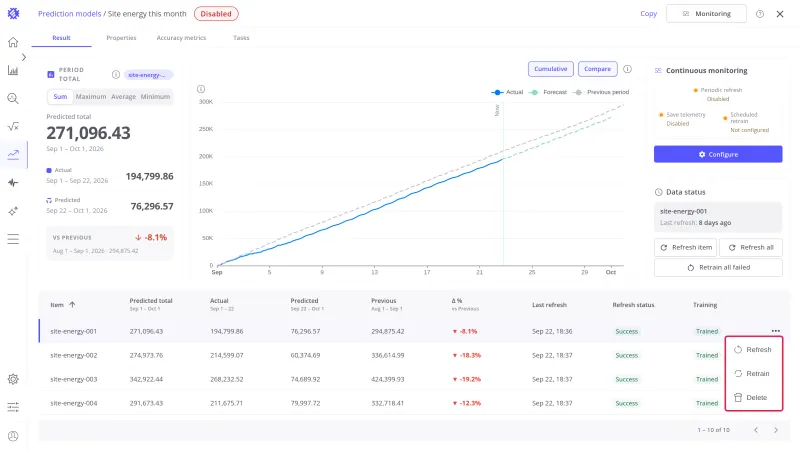Switch to the Tasks tab
The width and height of the screenshot is (800, 450).
241,38
